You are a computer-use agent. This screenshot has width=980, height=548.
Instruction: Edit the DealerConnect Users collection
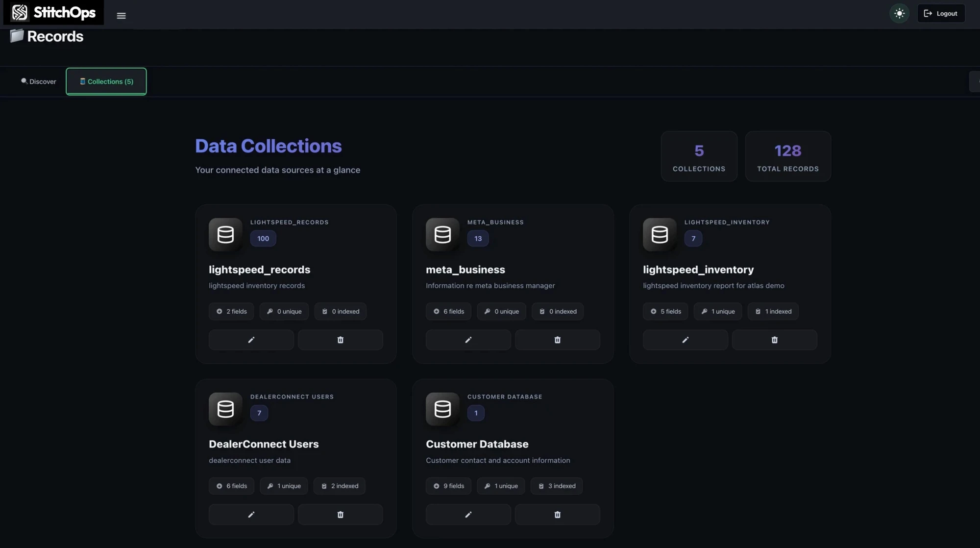(251, 515)
